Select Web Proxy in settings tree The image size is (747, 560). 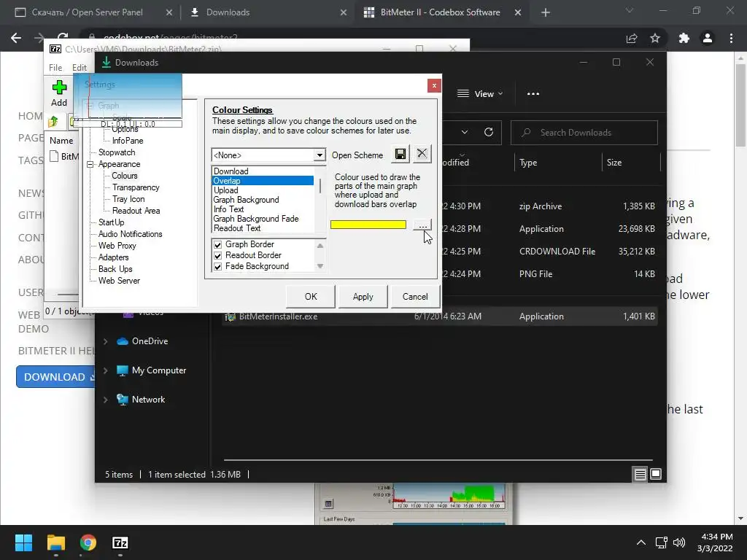coord(117,246)
